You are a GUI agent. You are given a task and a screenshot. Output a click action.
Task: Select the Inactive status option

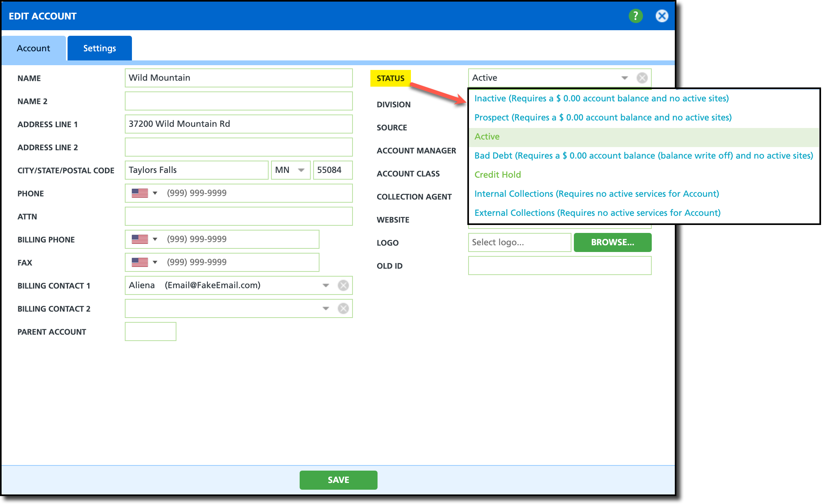(601, 98)
